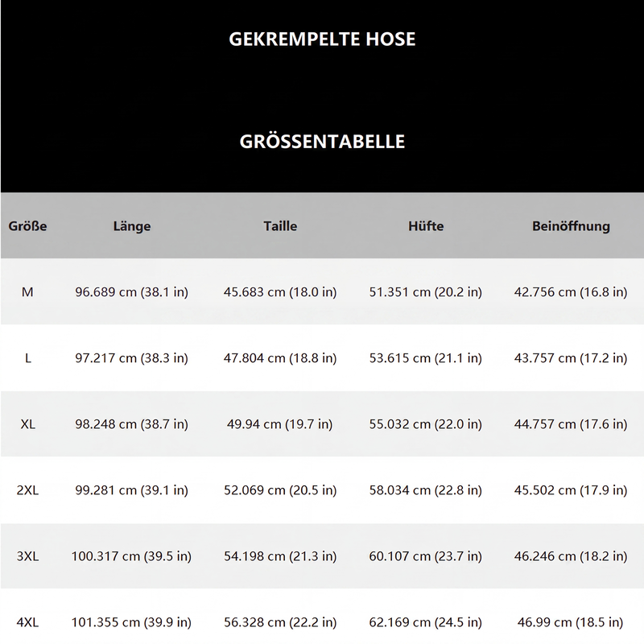Click the size L row label

(27, 358)
